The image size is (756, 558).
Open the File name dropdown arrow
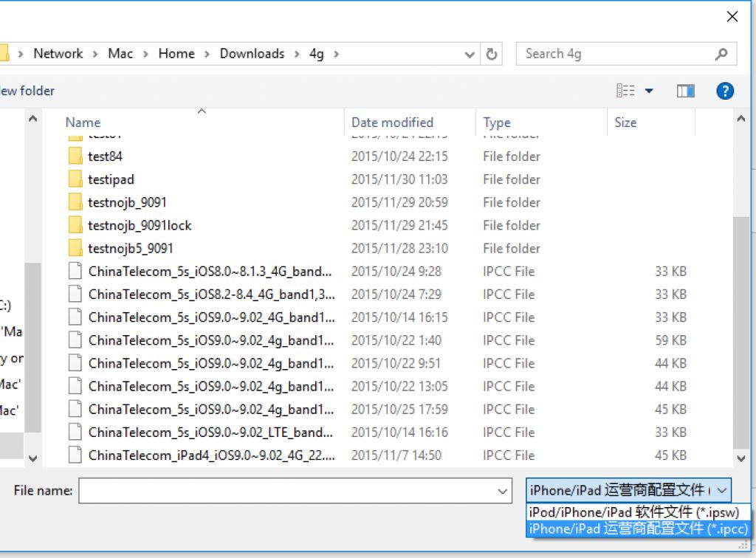504,491
